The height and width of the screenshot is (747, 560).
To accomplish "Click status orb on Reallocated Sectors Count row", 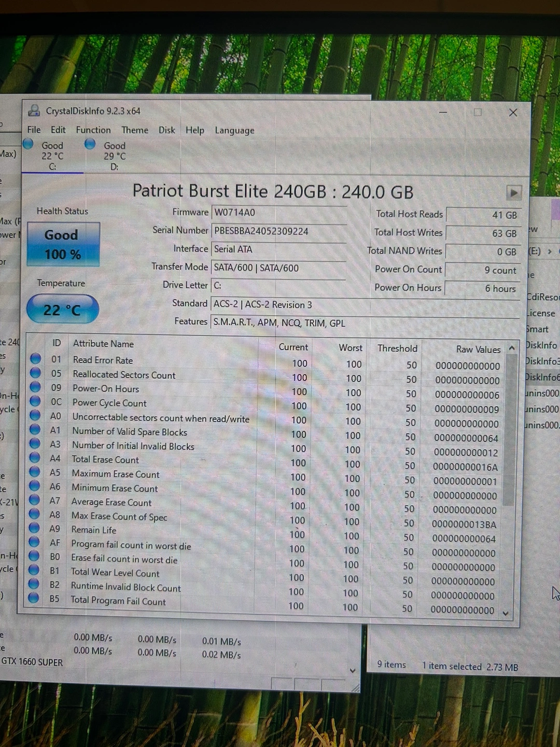I will 35,372.
